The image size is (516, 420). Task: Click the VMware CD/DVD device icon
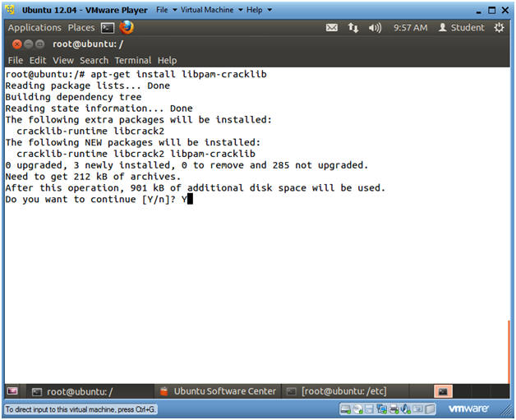pyautogui.click(x=357, y=409)
